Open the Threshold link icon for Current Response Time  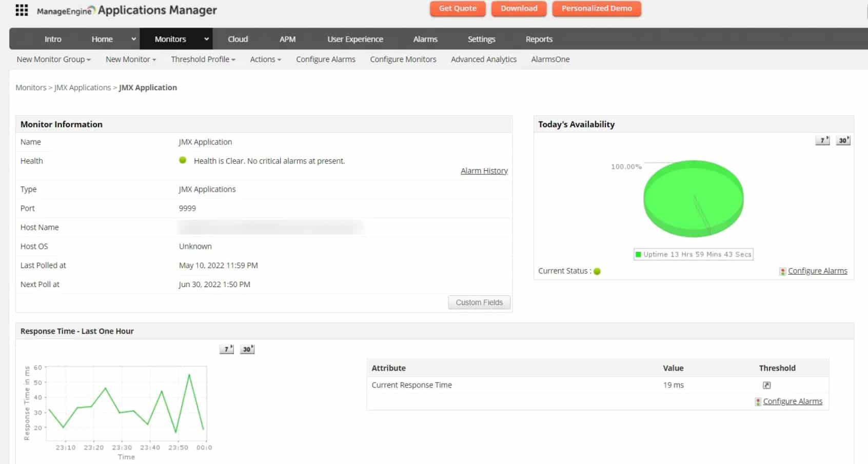[x=766, y=385]
